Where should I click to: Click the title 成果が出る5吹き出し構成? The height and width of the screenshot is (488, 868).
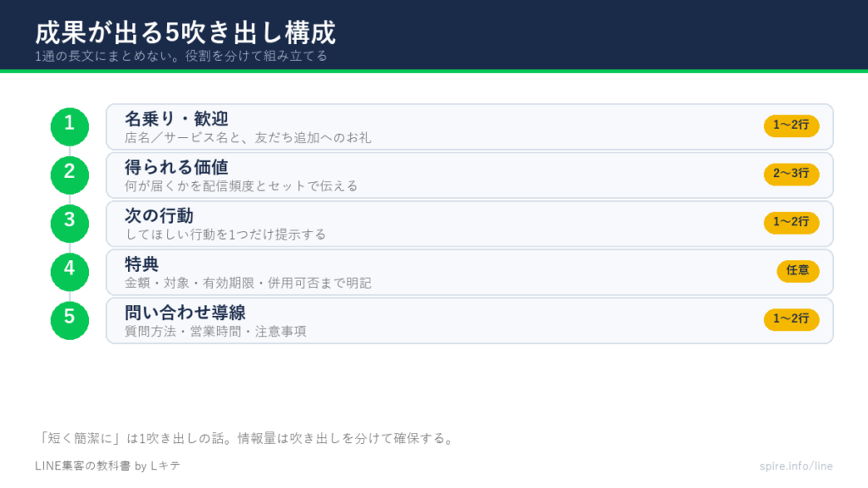tap(186, 33)
